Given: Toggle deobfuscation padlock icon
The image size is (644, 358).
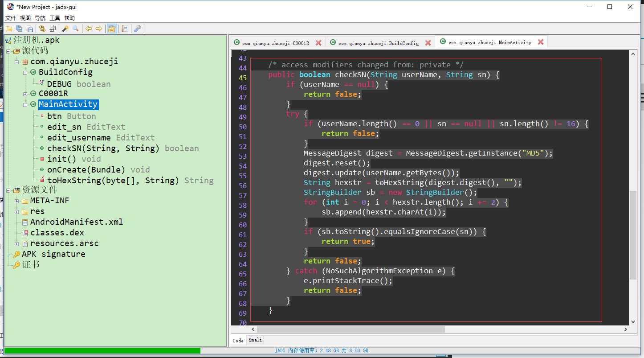Looking at the screenshot, I should [112, 29].
